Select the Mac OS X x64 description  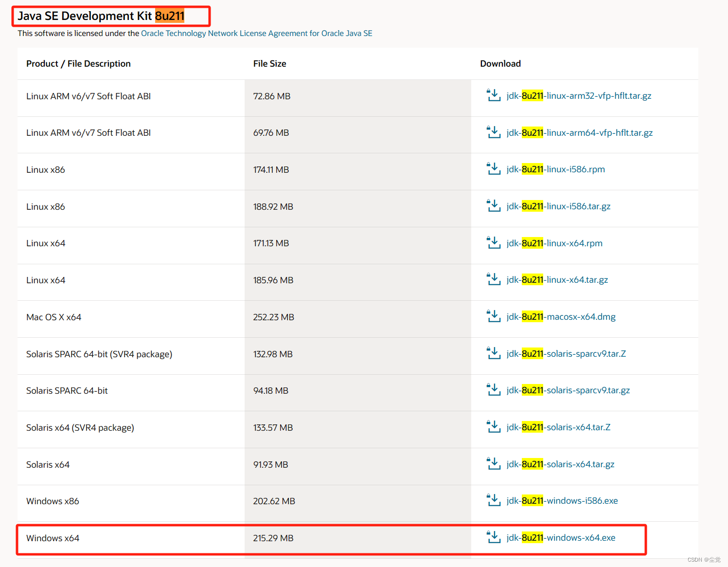tap(53, 317)
